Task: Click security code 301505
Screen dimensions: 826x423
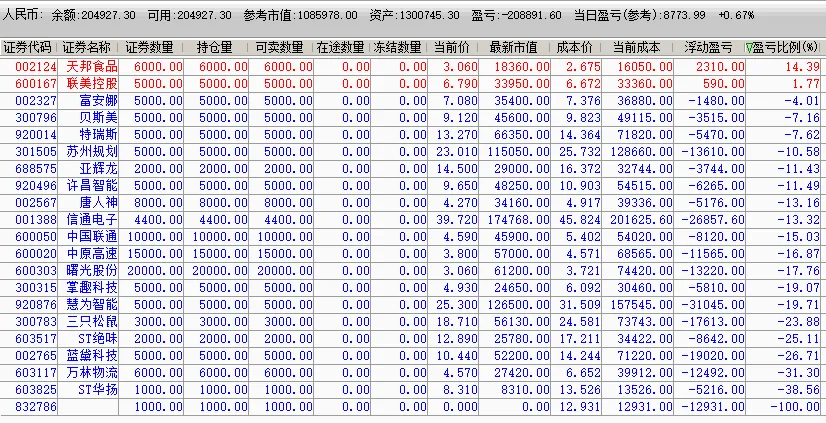Action: pyautogui.click(x=36, y=151)
